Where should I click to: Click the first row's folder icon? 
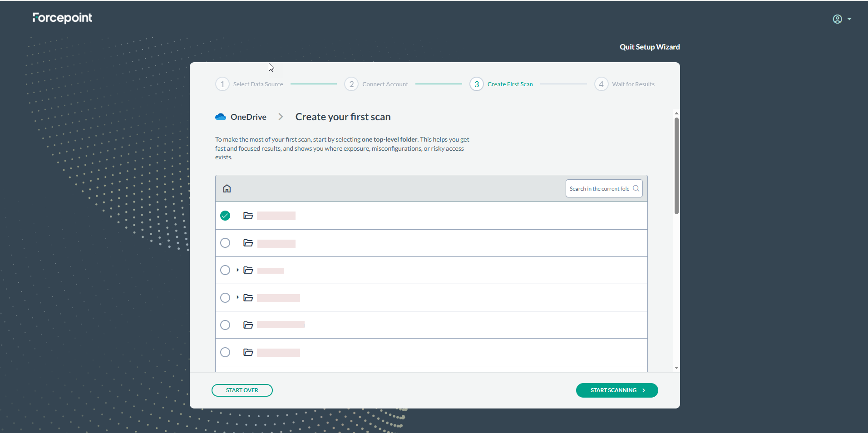point(248,216)
